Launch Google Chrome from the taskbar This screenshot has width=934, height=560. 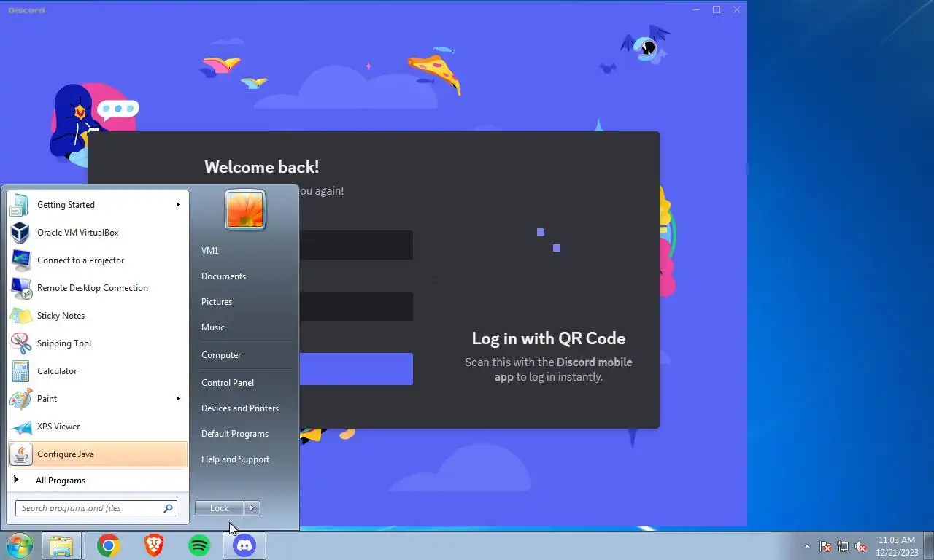(109, 545)
